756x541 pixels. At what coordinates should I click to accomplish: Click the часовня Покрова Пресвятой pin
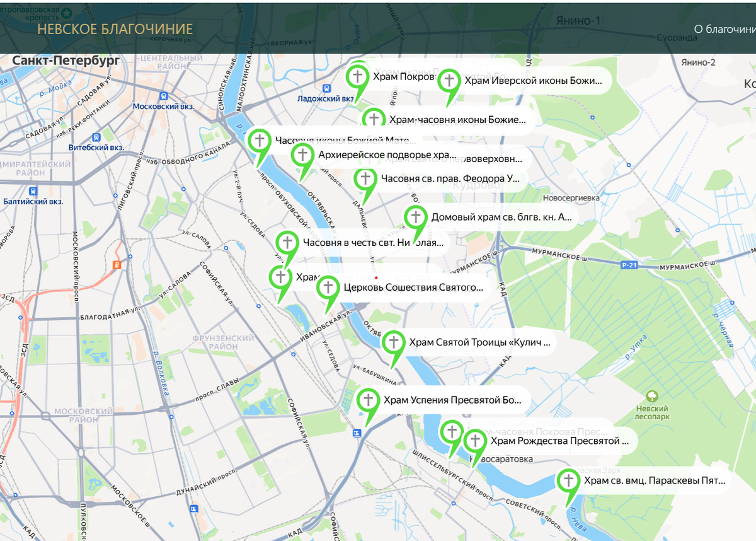point(452,432)
